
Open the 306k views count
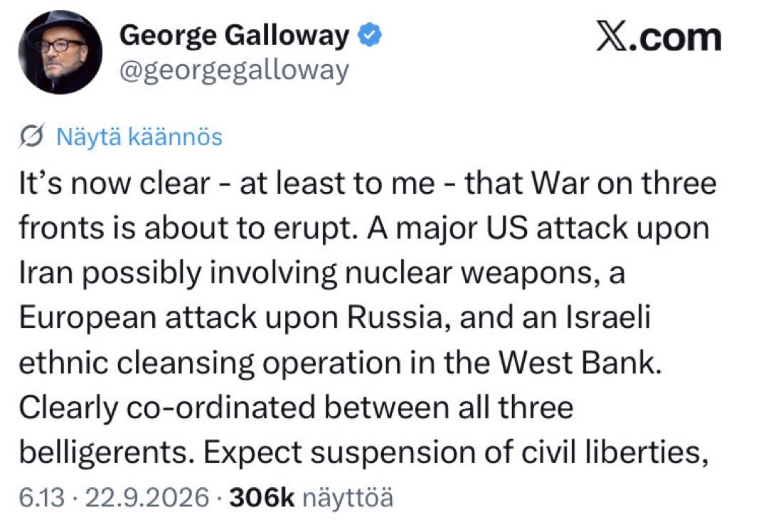[262, 498]
